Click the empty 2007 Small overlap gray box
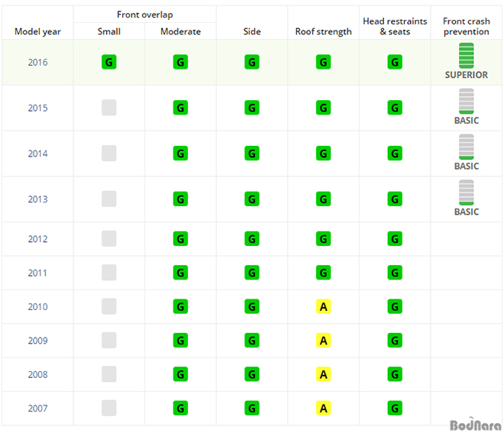504x433 pixels. tap(109, 409)
